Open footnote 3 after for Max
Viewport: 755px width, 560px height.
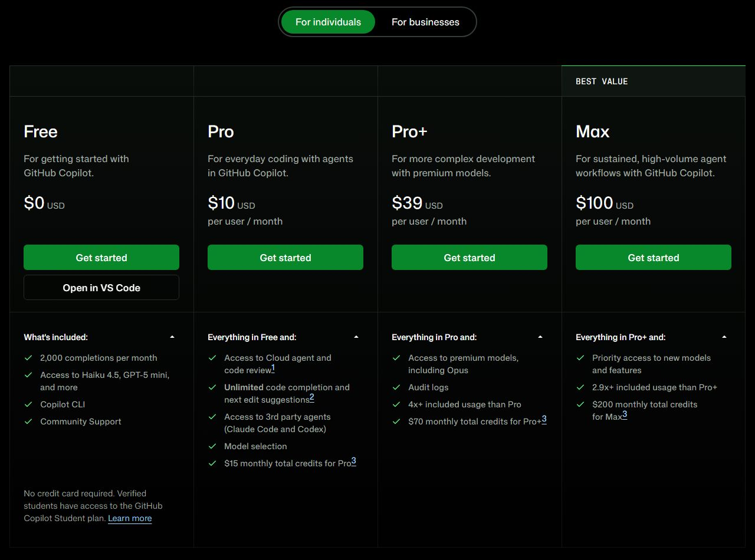(625, 414)
